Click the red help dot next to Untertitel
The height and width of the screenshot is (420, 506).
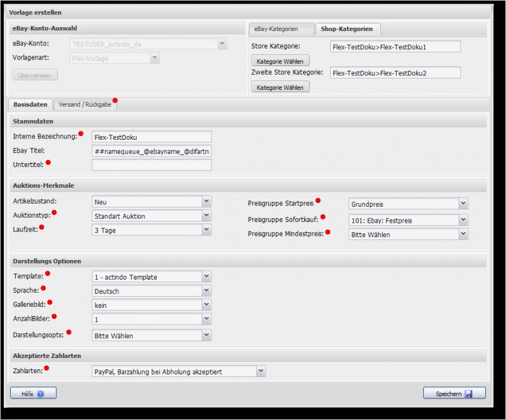(x=49, y=163)
